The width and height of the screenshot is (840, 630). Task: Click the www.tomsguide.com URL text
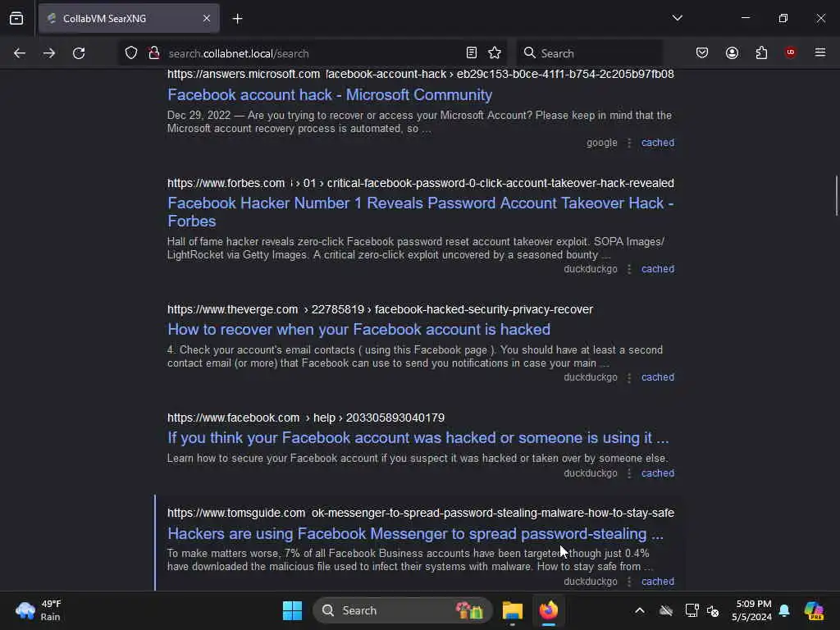pyautogui.click(x=421, y=514)
